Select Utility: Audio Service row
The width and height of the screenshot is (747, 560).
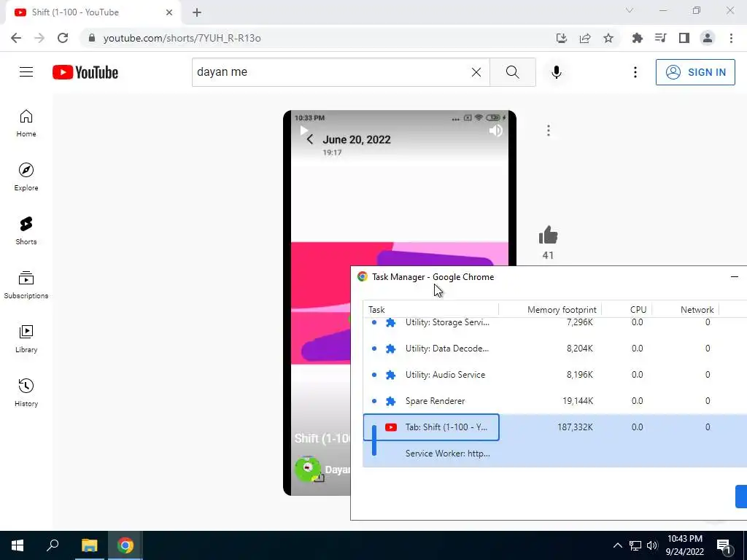555,375
